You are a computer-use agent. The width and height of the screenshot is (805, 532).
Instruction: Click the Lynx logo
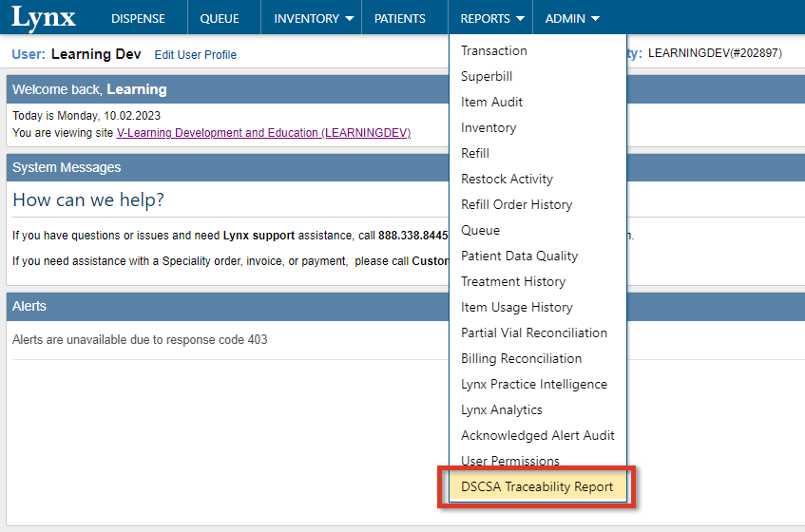point(44,17)
